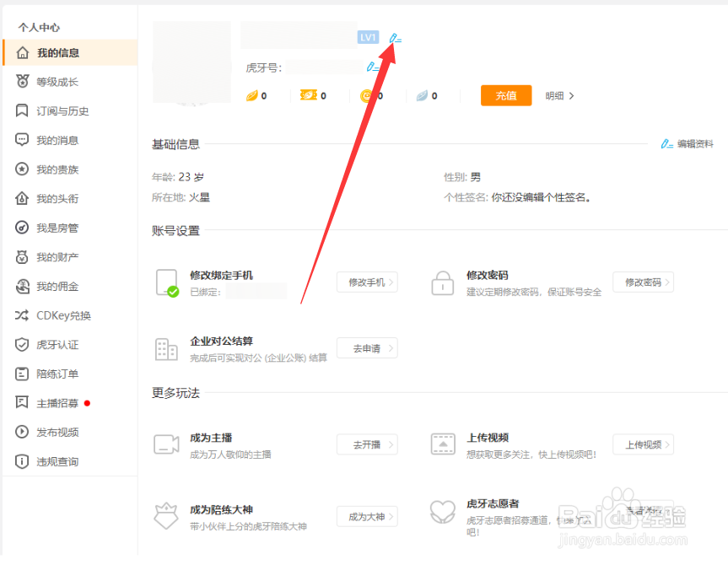The image size is (728, 565).
Task: Click the shuffle icon for CDKey兑换
Action: [x=22, y=315]
